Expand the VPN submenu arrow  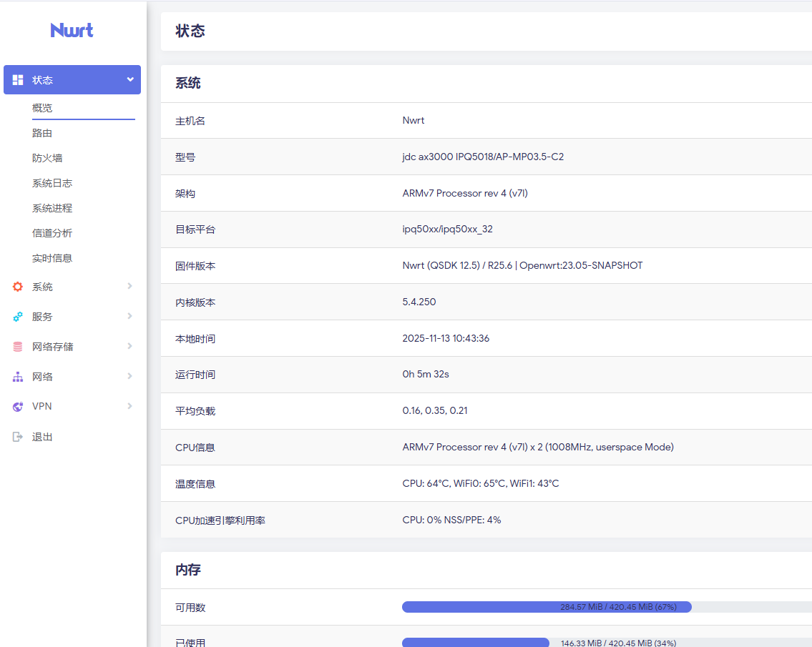129,406
